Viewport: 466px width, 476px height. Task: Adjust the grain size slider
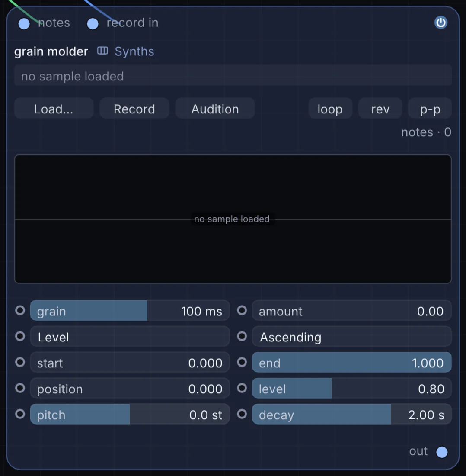point(130,311)
